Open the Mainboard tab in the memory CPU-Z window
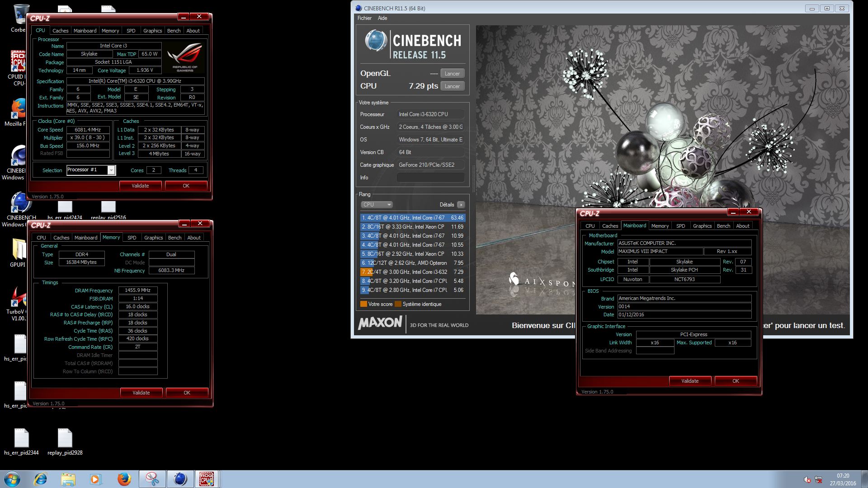The image size is (868, 488). pyautogui.click(x=86, y=238)
